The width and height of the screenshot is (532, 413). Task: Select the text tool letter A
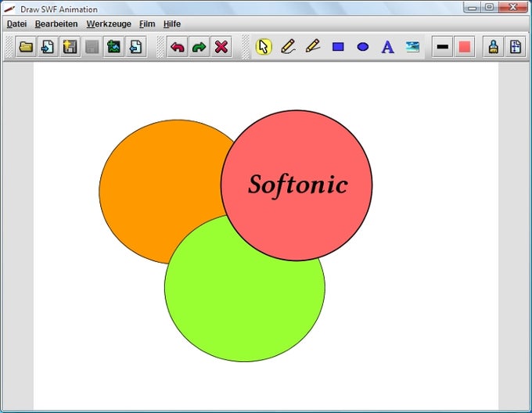coord(387,47)
